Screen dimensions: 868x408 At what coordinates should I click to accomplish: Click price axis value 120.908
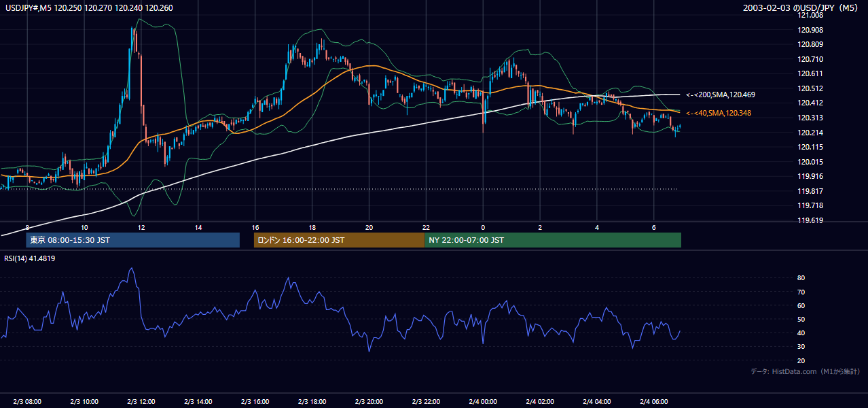(811, 30)
